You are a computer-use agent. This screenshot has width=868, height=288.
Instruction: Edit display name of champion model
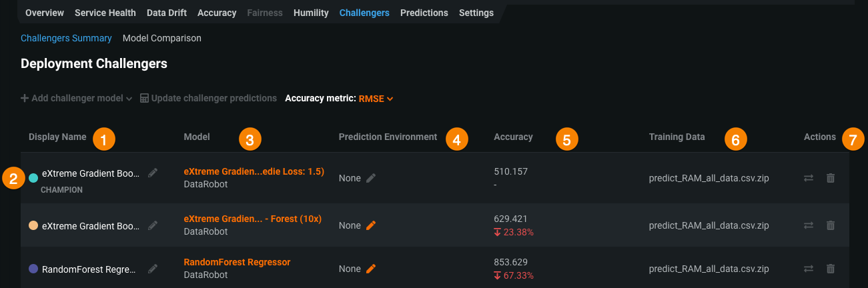point(153,173)
